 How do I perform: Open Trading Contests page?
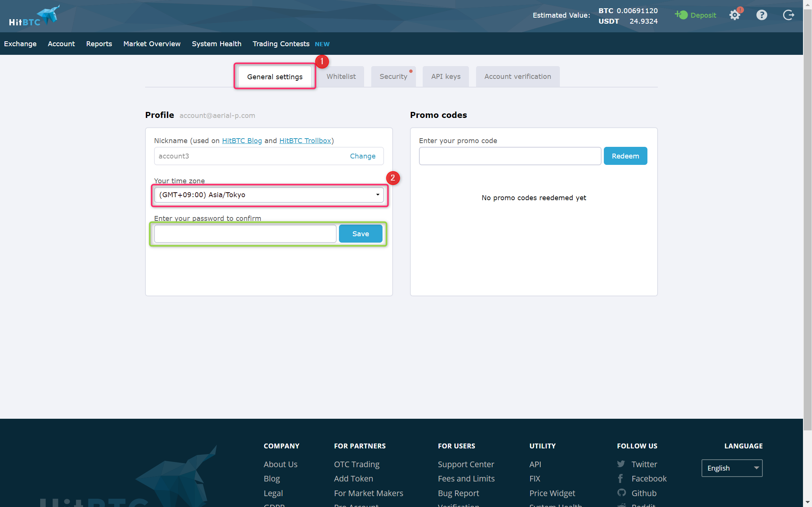point(281,44)
